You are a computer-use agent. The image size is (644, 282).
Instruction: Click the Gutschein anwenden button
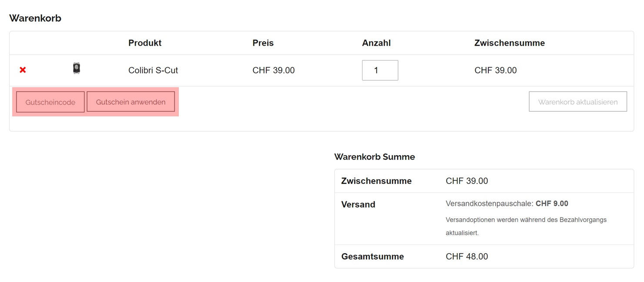coord(131,102)
